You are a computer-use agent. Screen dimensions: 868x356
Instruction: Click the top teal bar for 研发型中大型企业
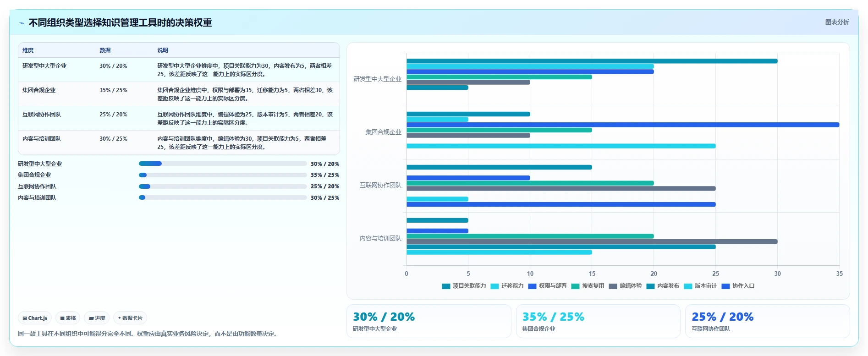coord(592,61)
